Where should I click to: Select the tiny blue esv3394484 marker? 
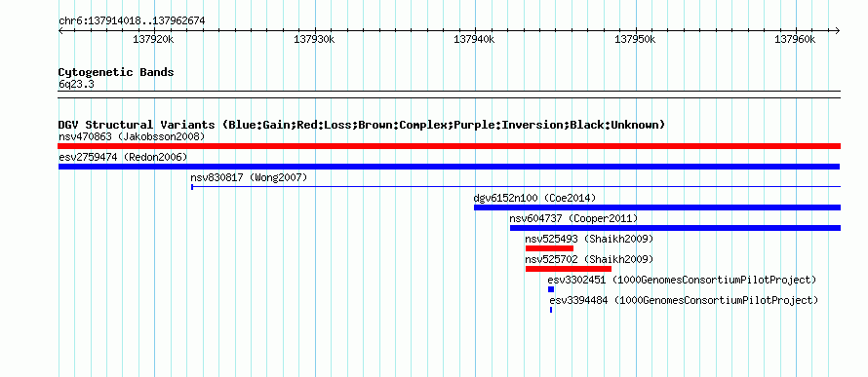tap(551, 310)
